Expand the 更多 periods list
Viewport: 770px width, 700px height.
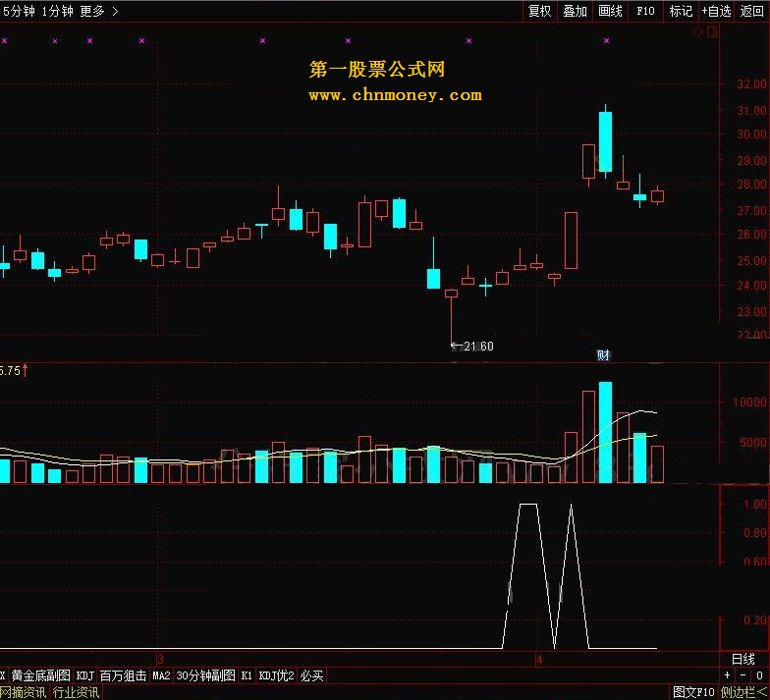click(x=98, y=11)
